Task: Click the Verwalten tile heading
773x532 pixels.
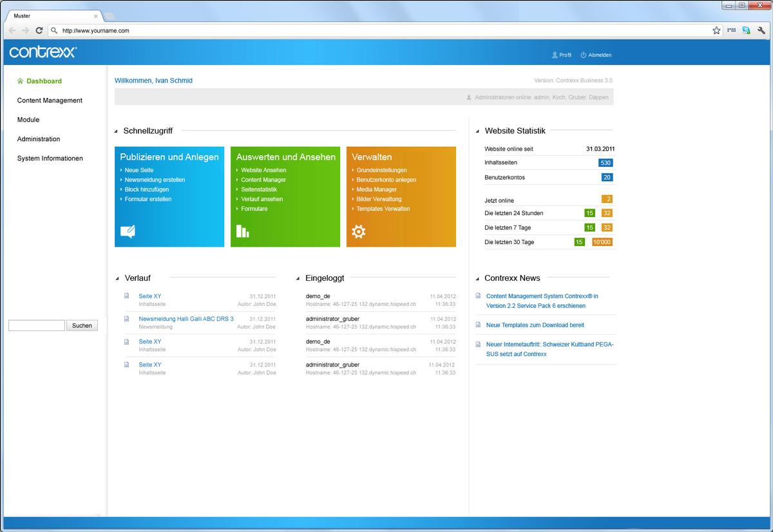Action: tap(372, 157)
